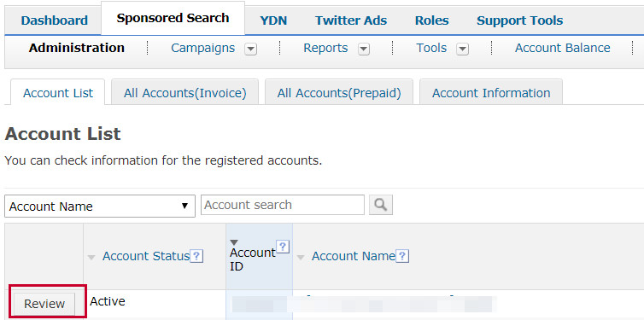Expand the Tools dropdown arrow
This screenshot has width=644, height=320.
pyautogui.click(x=462, y=49)
